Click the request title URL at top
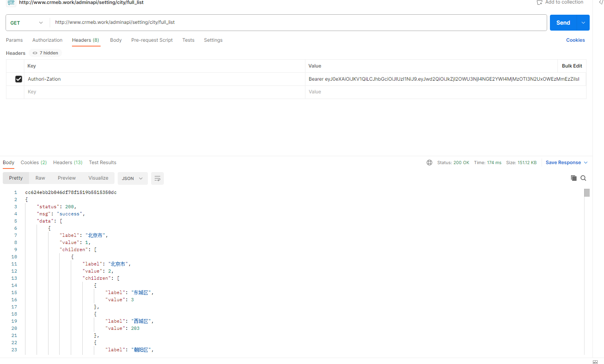 coord(81,2)
